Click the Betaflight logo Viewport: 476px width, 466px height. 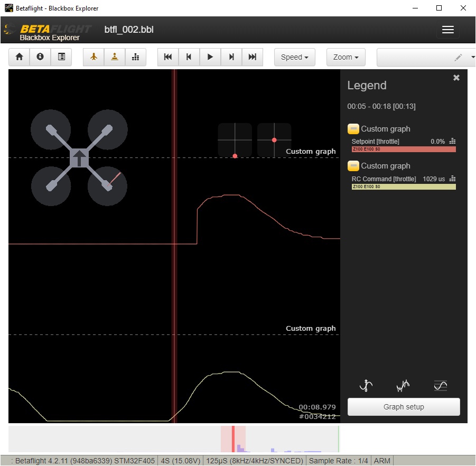click(48, 32)
